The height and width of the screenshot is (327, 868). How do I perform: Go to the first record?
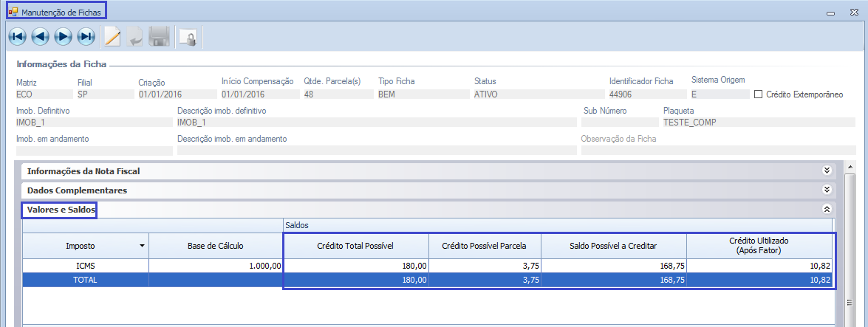(18, 36)
